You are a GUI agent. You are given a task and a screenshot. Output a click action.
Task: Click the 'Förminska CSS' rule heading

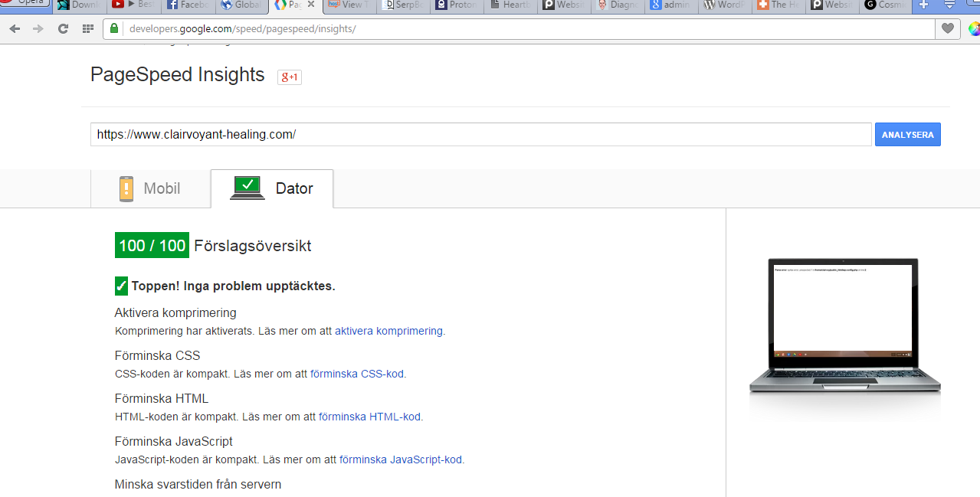click(157, 355)
